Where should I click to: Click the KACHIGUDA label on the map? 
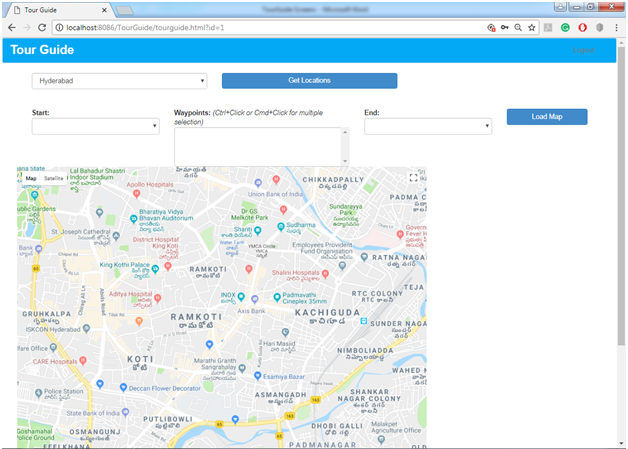[327, 312]
